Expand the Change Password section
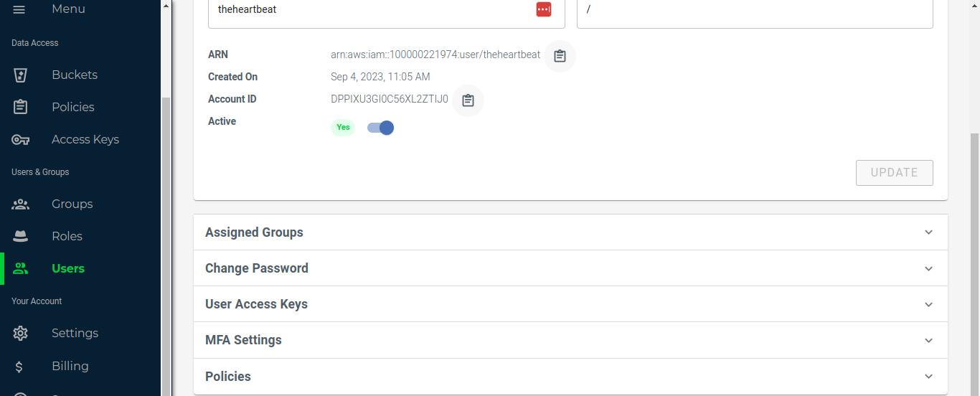 coord(570,268)
